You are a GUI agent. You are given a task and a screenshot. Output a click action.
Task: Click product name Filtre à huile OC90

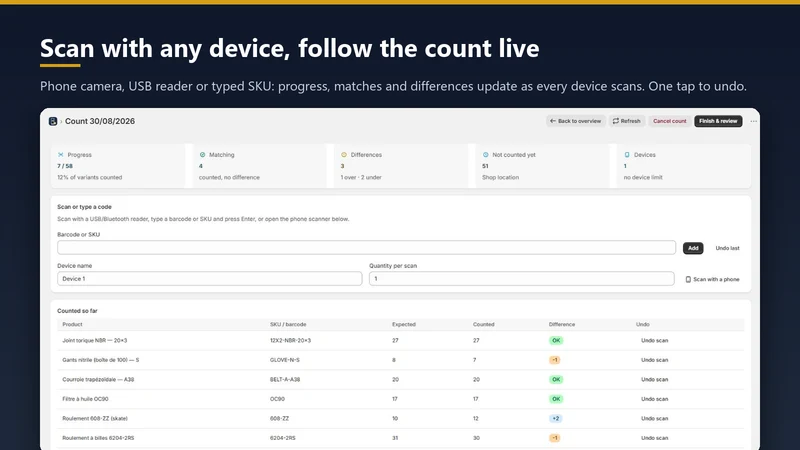(x=85, y=399)
